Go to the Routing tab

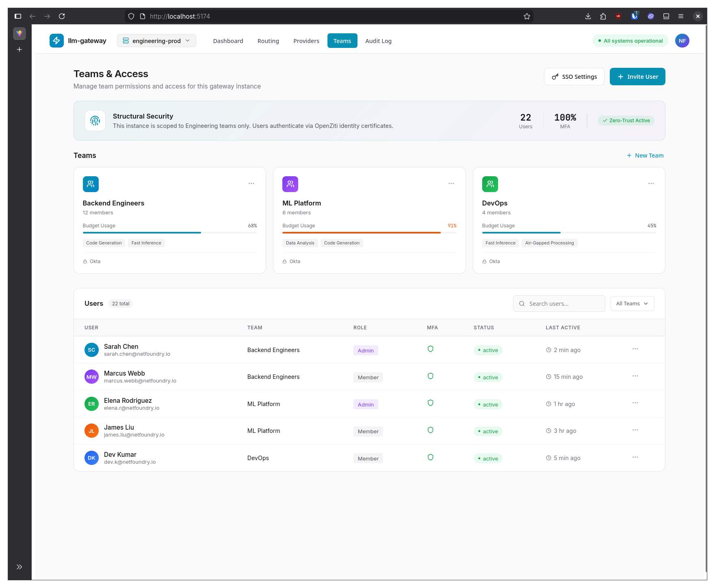point(268,41)
